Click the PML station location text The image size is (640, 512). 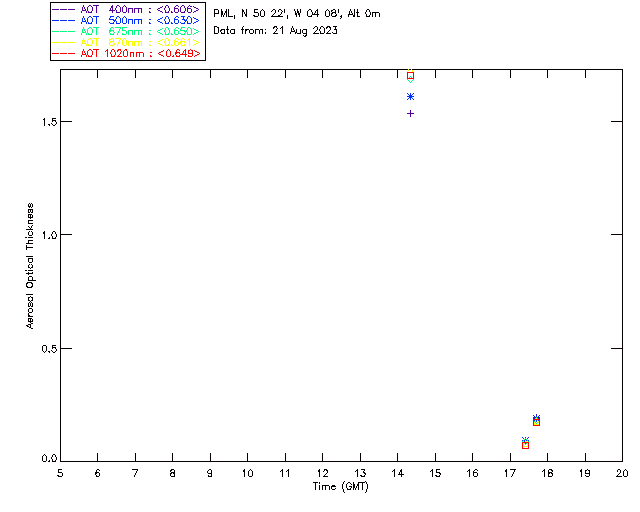[x=297, y=14]
